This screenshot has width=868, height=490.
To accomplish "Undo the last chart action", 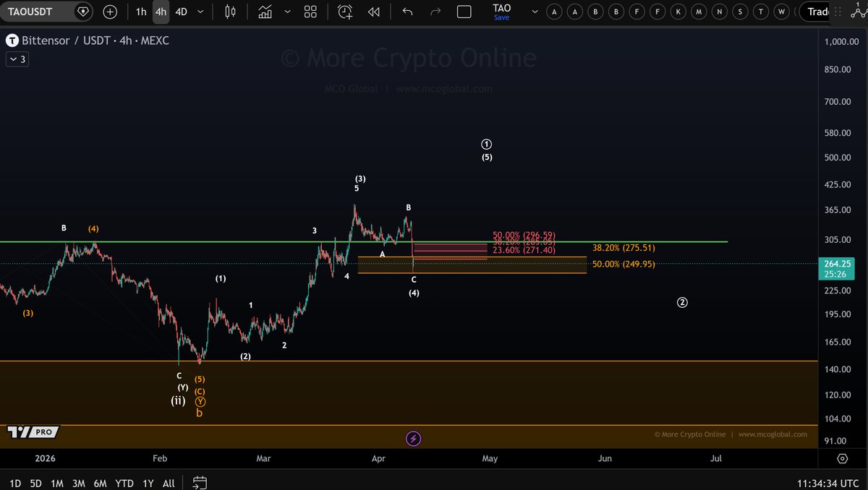I will (408, 12).
